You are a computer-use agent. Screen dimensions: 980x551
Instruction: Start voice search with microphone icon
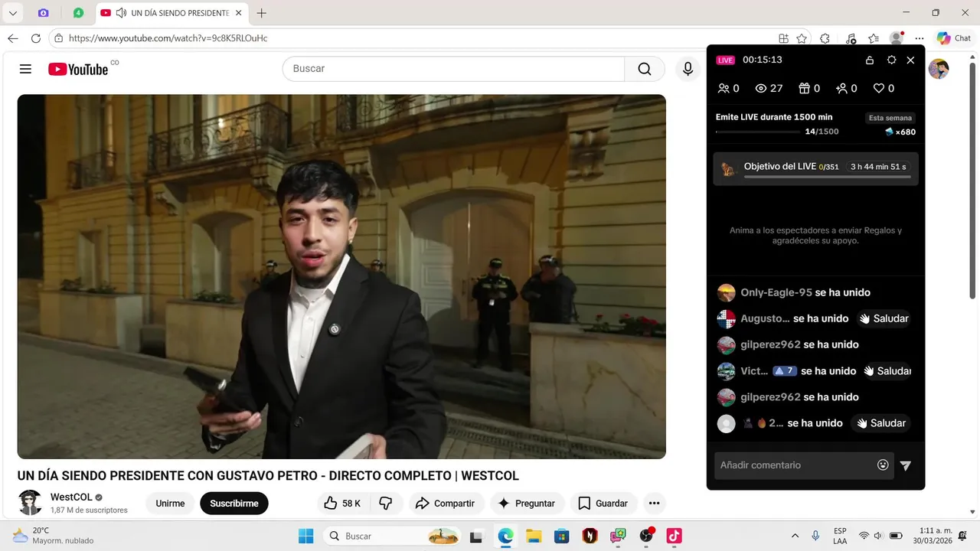tap(688, 69)
